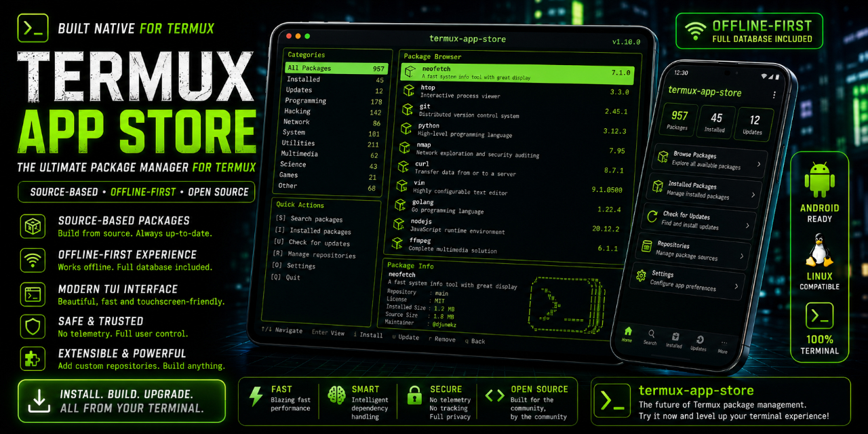Viewport: 868px width, 434px height.
Task: Click the download arrow icon by Install. Build. Upgrade.
Action: [x=39, y=400]
